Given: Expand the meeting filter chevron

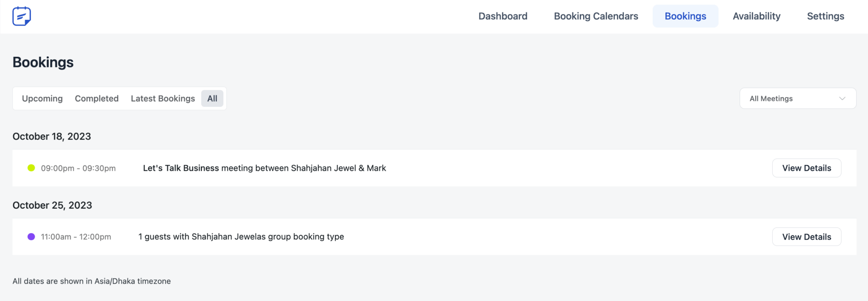Looking at the screenshot, I should click(x=843, y=98).
